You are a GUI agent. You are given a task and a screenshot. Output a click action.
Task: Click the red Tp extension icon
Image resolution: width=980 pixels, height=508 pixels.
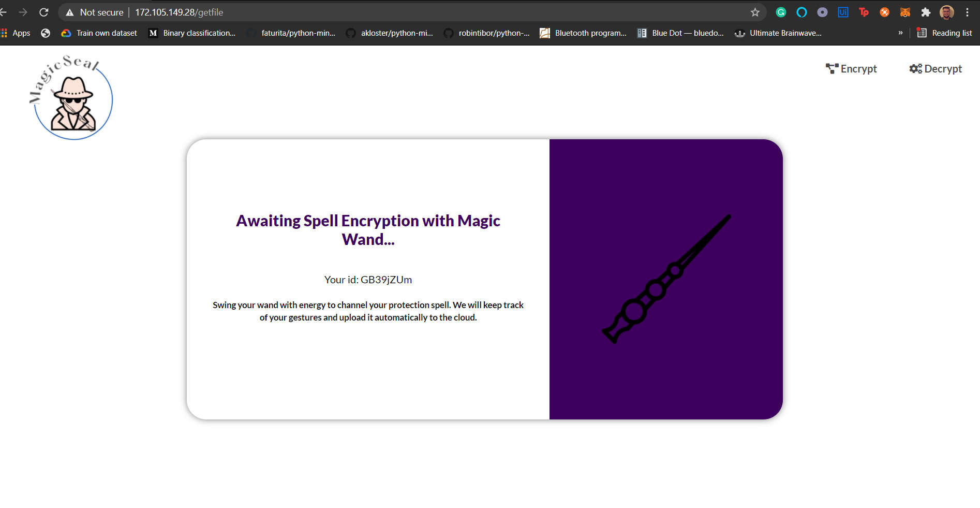864,12
